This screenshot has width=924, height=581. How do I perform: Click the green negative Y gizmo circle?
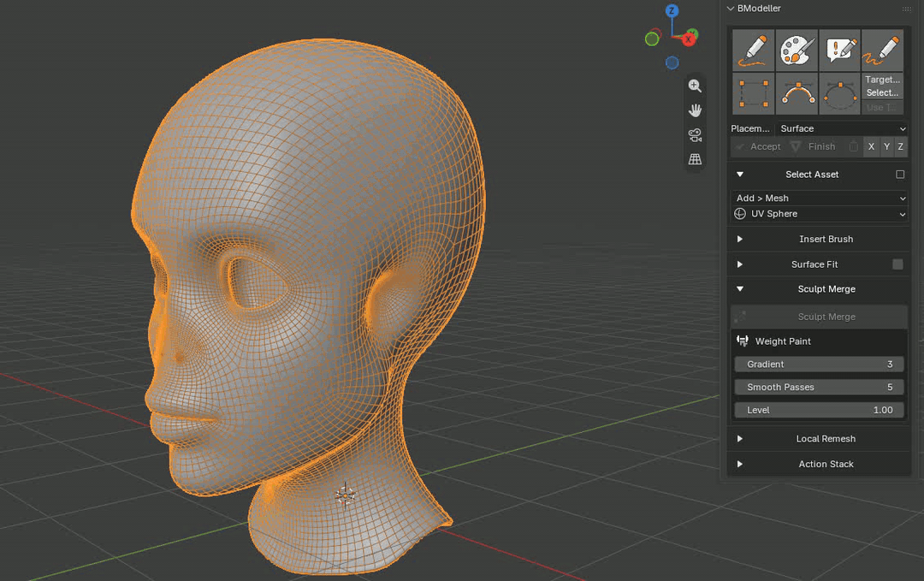pyautogui.click(x=652, y=39)
